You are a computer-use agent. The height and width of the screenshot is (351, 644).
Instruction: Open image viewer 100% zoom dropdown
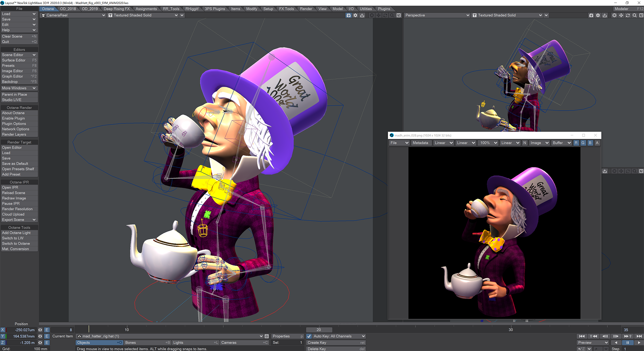click(488, 143)
